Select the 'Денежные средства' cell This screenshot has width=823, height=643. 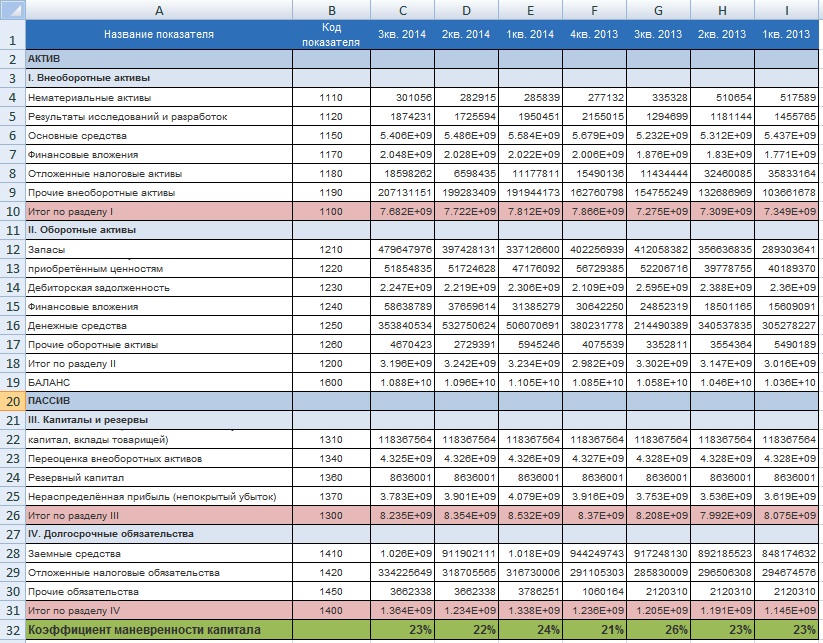pyautogui.click(x=158, y=325)
